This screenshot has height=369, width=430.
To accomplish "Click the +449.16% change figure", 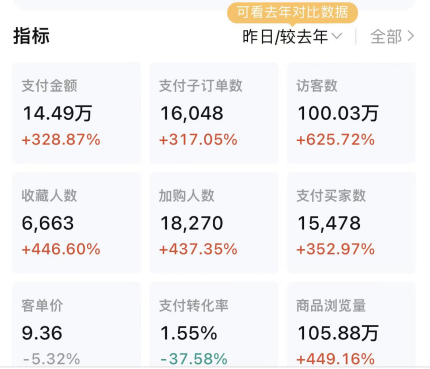I will pyautogui.click(x=336, y=359).
